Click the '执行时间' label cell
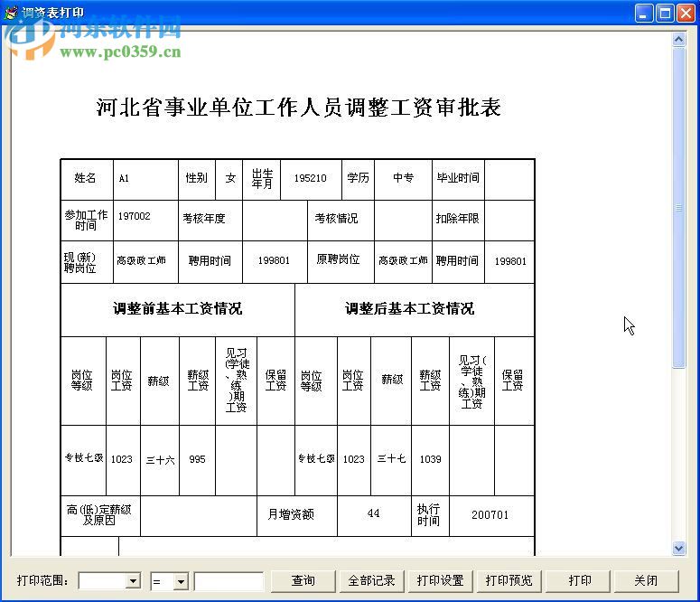The image size is (700, 602). pos(430,515)
